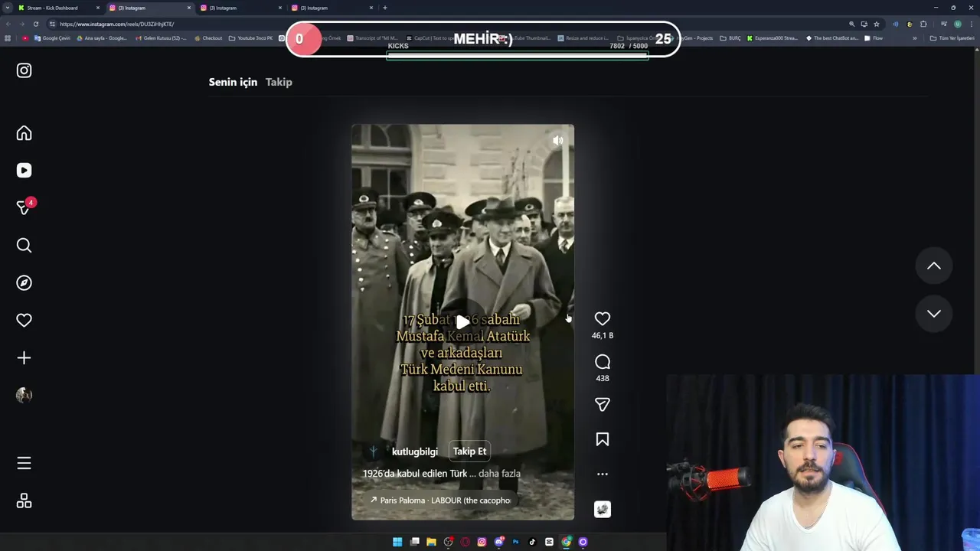This screenshot has width=980, height=551.
Task: Go to previous reel with up chevron
Action: point(934,266)
